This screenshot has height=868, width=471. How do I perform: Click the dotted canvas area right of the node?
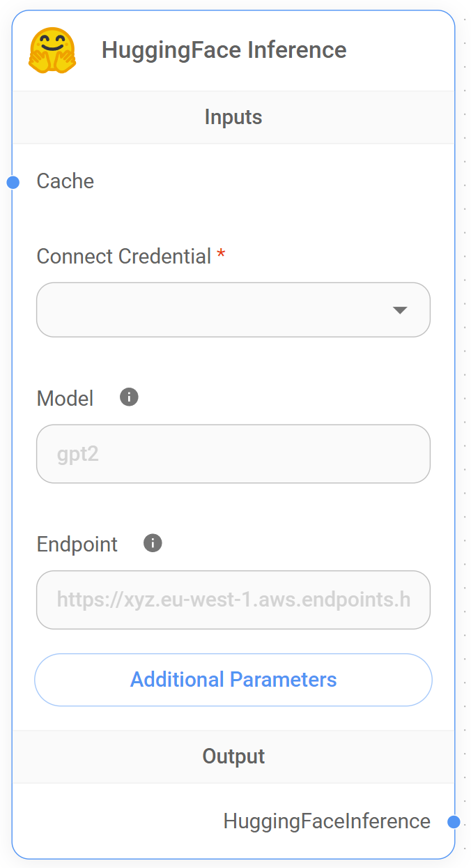(x=465, y=418)
